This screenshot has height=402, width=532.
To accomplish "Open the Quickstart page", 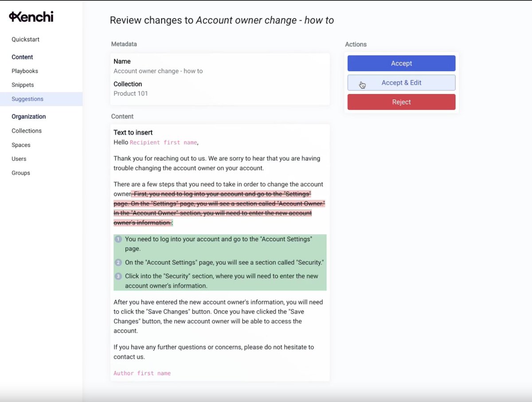I will (26, 39).
